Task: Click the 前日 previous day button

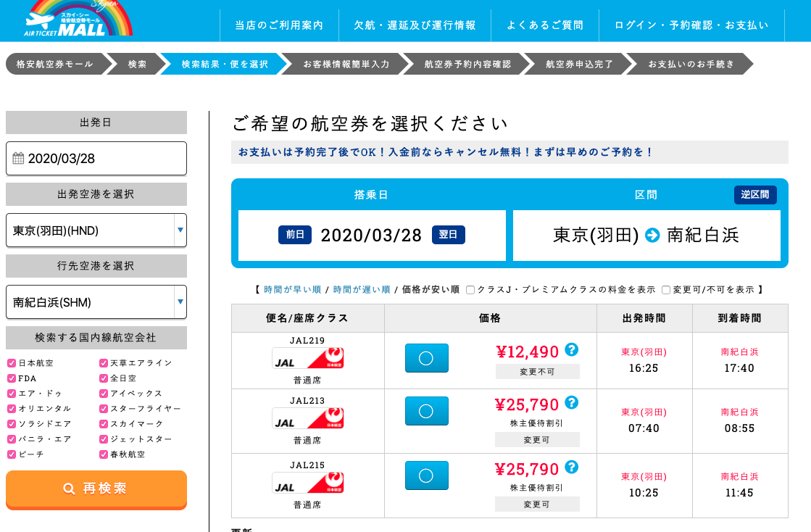Action: pyautogui.click(x=295, y=235)
